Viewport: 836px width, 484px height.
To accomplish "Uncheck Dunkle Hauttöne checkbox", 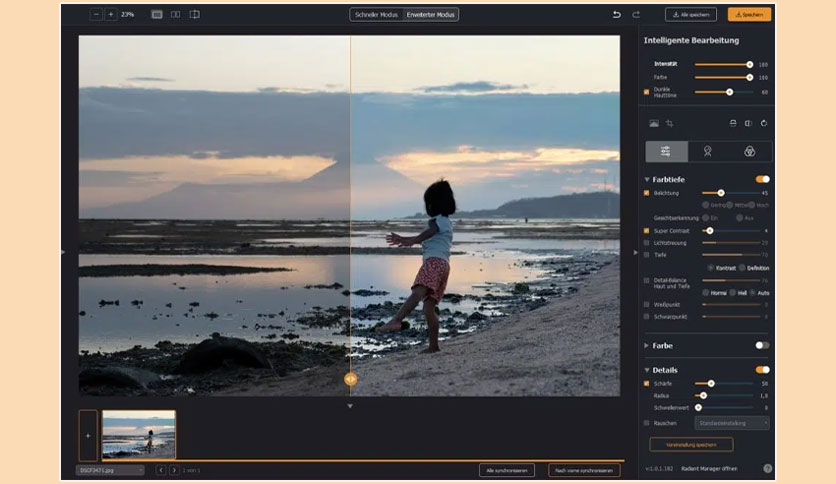I will coord(647,92).
